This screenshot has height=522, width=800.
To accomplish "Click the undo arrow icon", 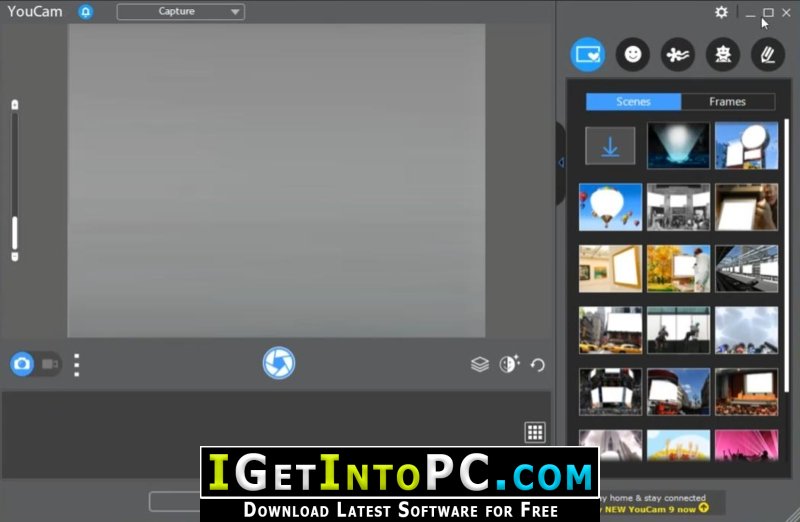I will 538,365.
